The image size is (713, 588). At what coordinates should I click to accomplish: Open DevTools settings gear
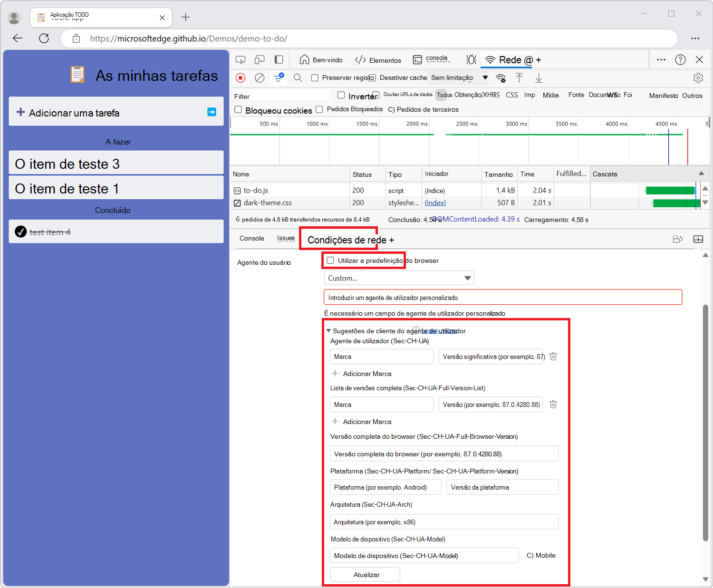click(x=698, y=77)
